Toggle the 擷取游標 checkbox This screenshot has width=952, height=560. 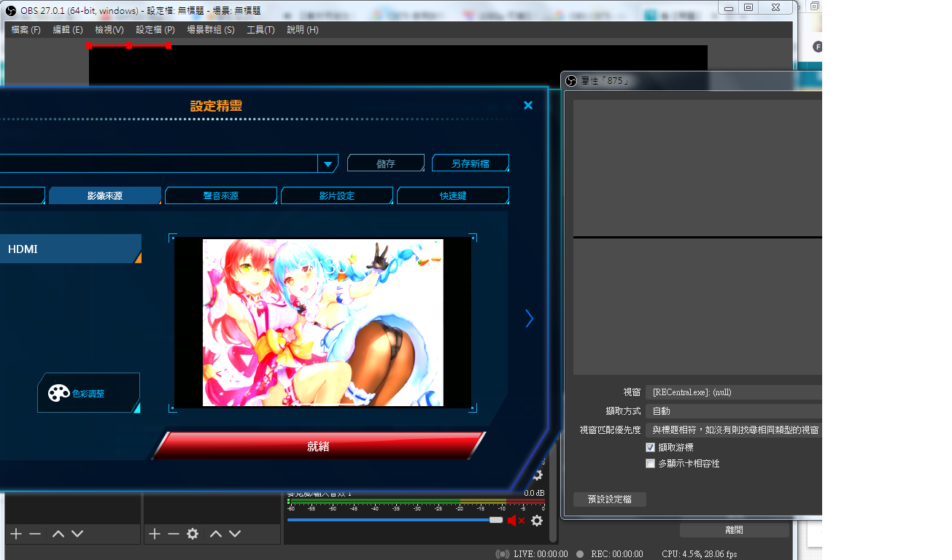[651, 447]
